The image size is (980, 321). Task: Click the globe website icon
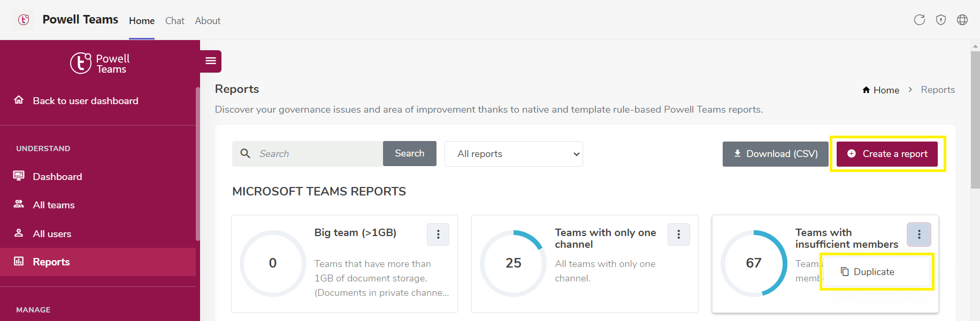[x=962, y=20]
